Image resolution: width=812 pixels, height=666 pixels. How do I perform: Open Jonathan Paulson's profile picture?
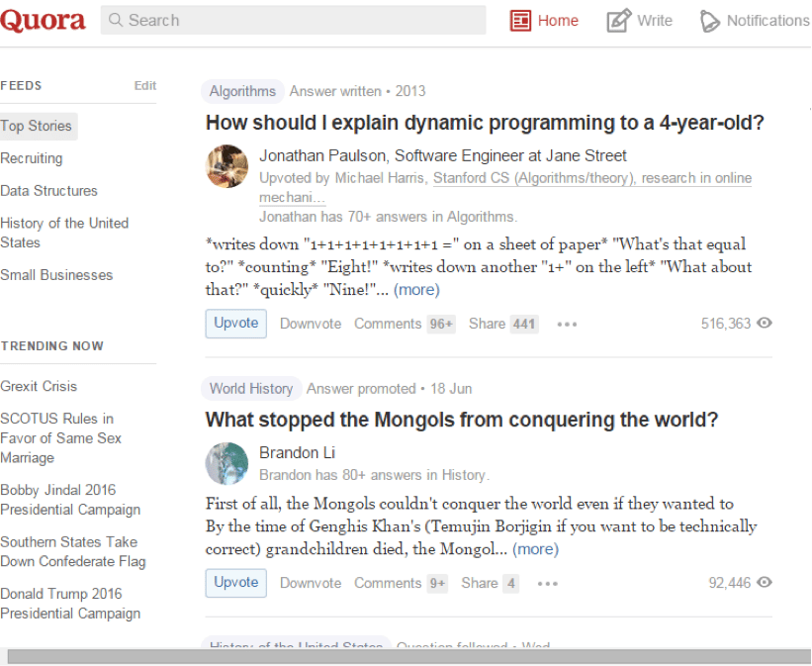coord(226,166)
